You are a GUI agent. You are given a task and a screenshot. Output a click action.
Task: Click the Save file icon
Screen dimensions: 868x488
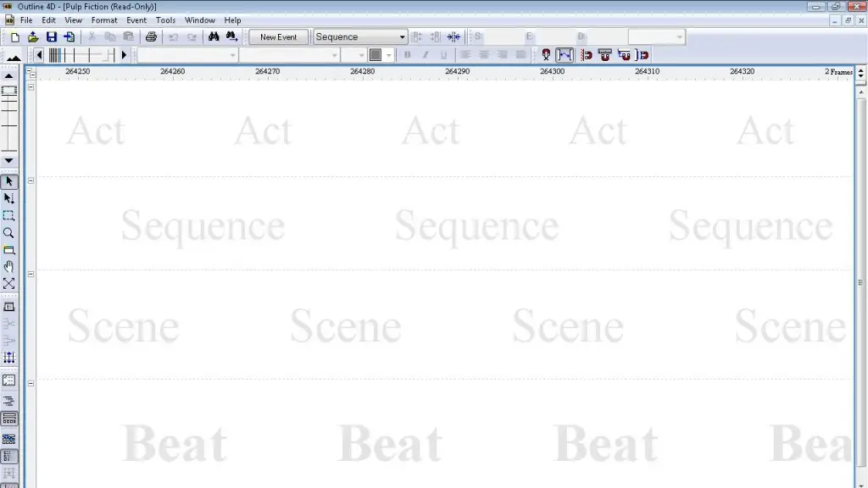(x=51, y=37)
